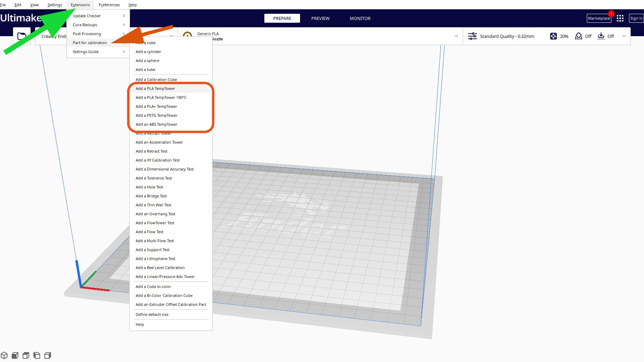This screenshot has width=644, height=362.
Task: Choose Add a cylinder
Action: (x=171, y=52)
